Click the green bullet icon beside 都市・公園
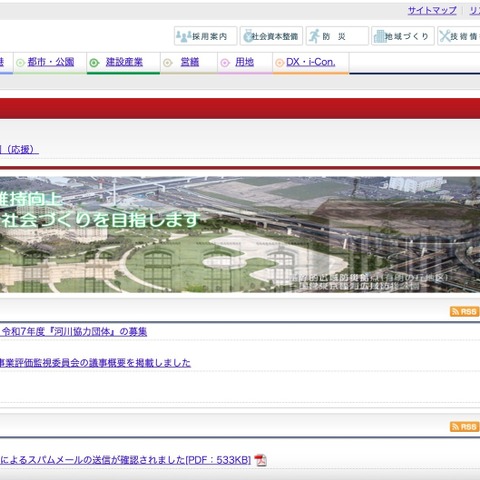The image size is (480, 480). tap(21, 63)
